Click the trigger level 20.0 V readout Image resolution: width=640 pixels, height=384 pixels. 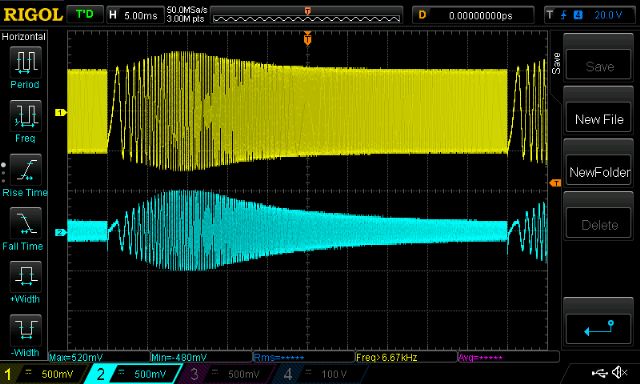pos(608,16)
